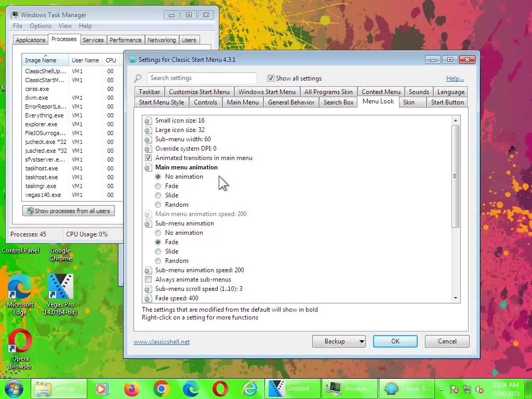
Task: Switch to the Vegas Pro Untitled taskbar window
Action: tap(292, 389)
